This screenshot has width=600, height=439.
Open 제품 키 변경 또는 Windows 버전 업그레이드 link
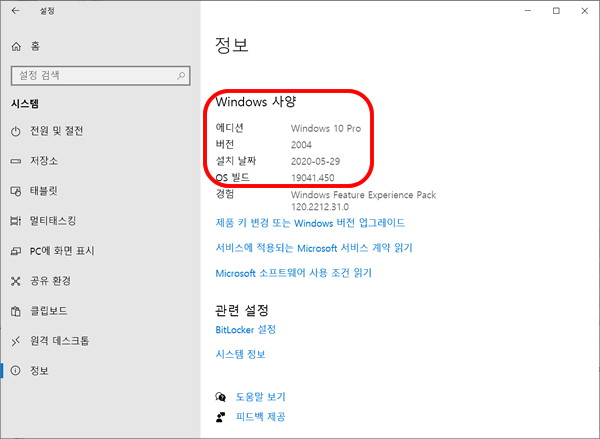(x=310, y=223)
